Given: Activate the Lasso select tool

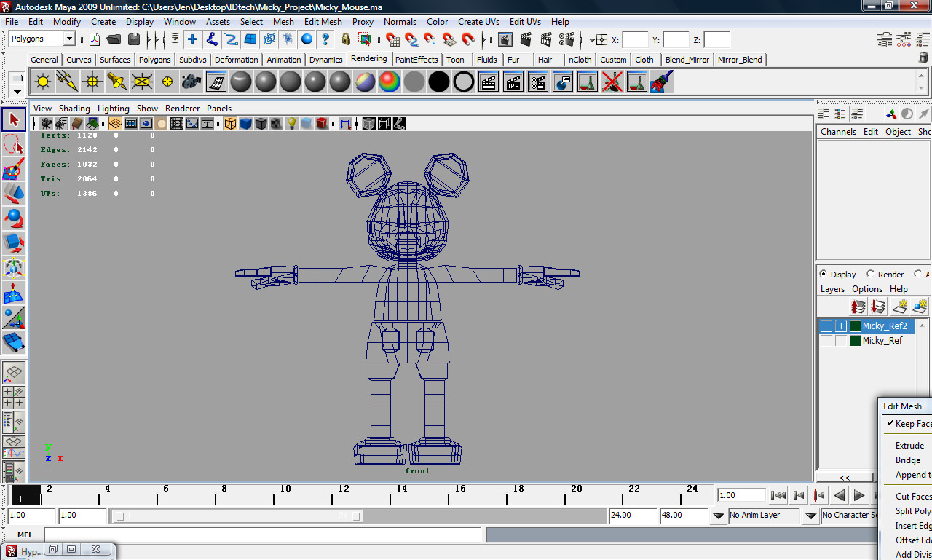Looking at the screenshot, I should point(14,144).
